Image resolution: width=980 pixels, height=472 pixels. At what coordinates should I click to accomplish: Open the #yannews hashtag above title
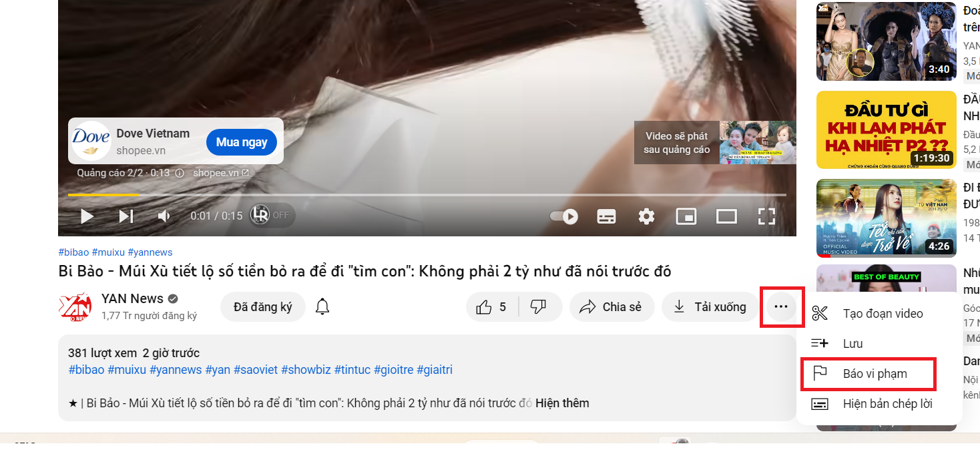tap(150, 252)
